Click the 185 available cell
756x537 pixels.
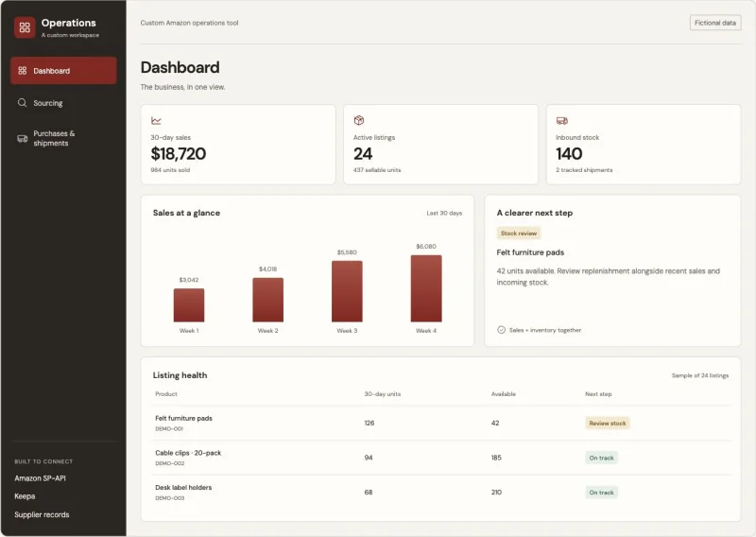tap(496, 458)
